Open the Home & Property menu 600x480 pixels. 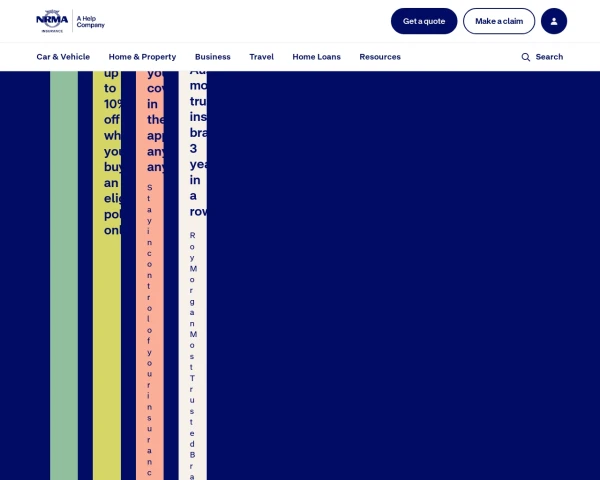142,57
